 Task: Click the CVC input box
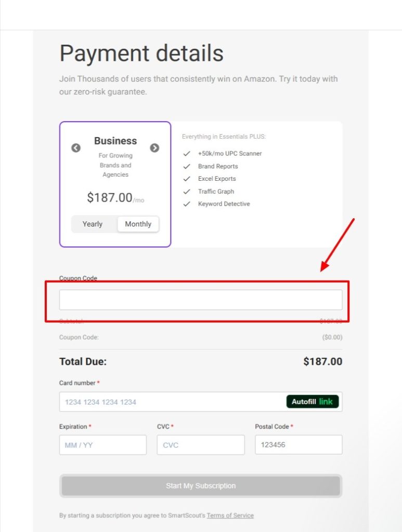pos(200,445)
